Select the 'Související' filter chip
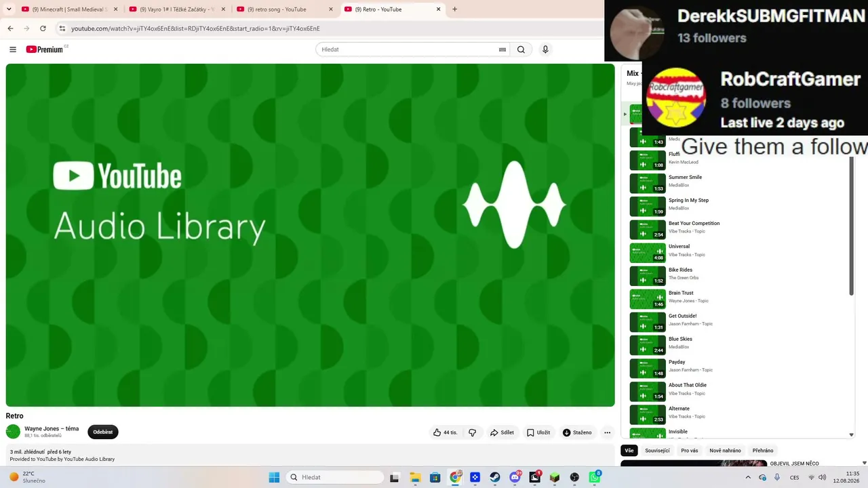 657,451
